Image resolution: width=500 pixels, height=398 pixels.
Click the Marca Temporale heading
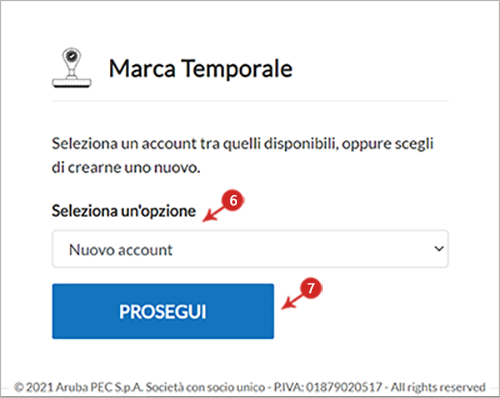(201, 69)
